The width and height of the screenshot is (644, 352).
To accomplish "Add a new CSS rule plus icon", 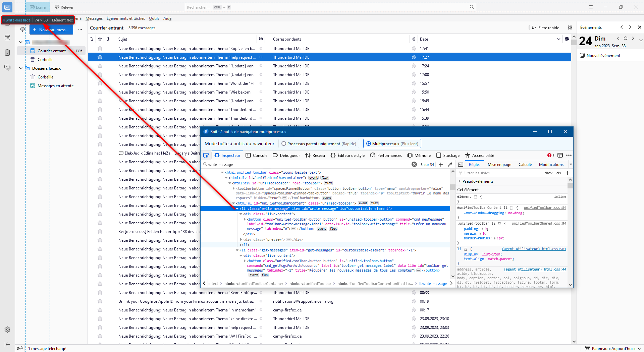I will pyautogui.click(x=568, y=173).
